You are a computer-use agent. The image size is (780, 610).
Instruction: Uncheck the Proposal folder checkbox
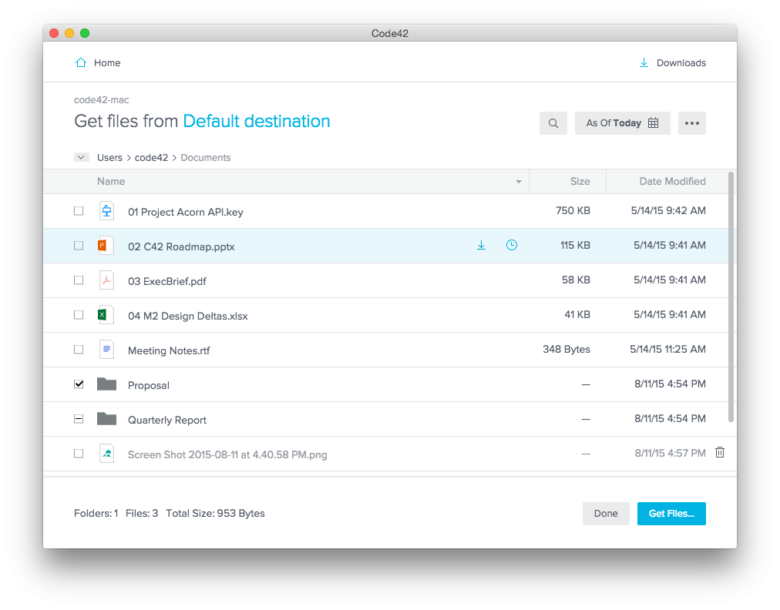[x=79, y=384]
